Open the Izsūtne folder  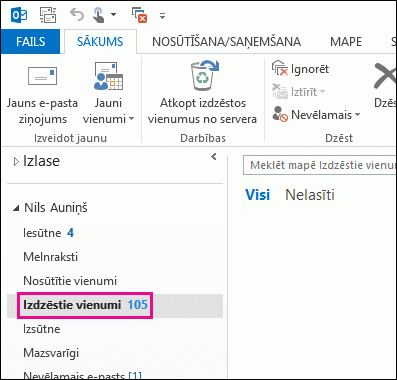(115, 329)
